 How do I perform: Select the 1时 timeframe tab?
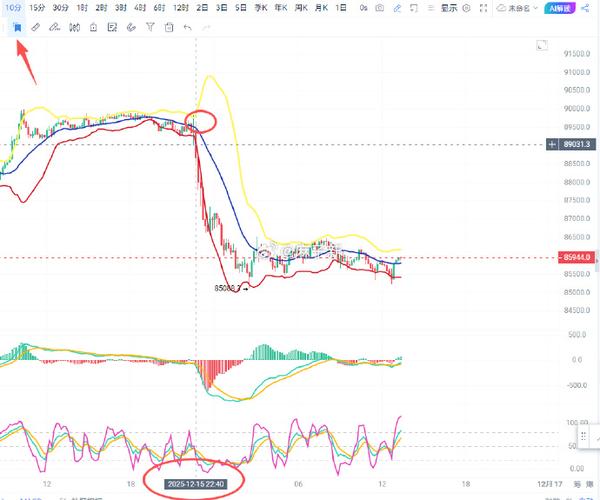click(81, 8)
